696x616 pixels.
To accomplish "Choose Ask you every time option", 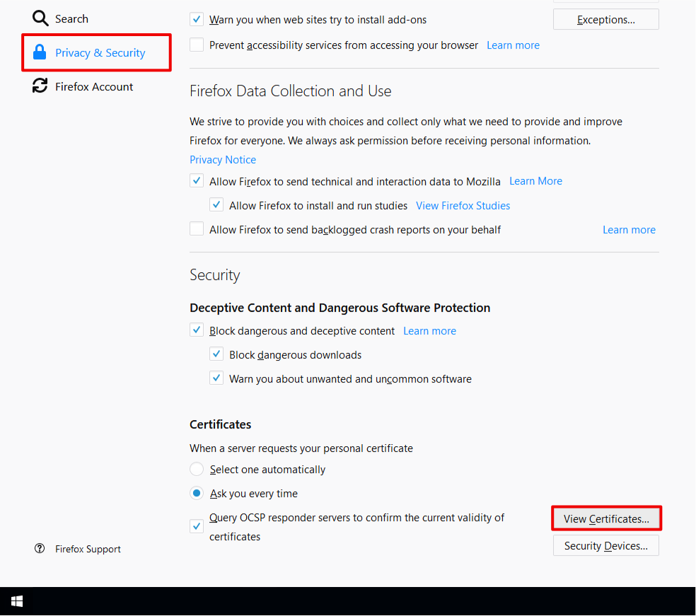I will 197,493.
